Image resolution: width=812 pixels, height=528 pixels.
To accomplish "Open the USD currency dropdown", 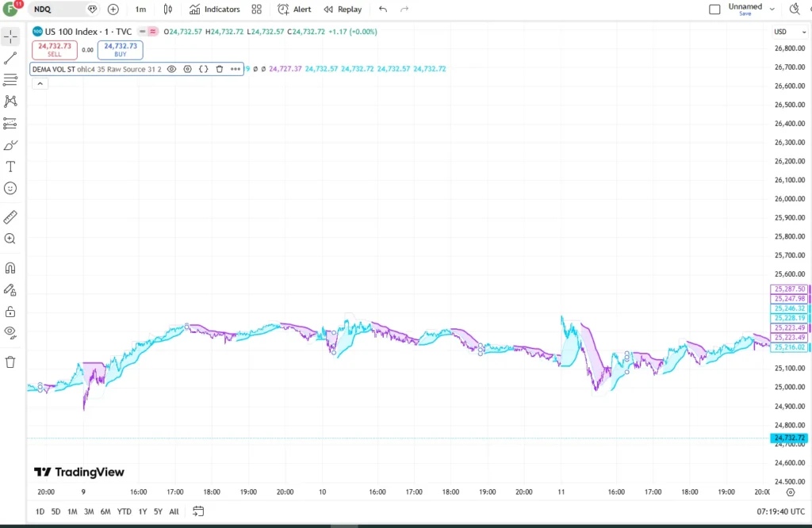I will [790, 32].
